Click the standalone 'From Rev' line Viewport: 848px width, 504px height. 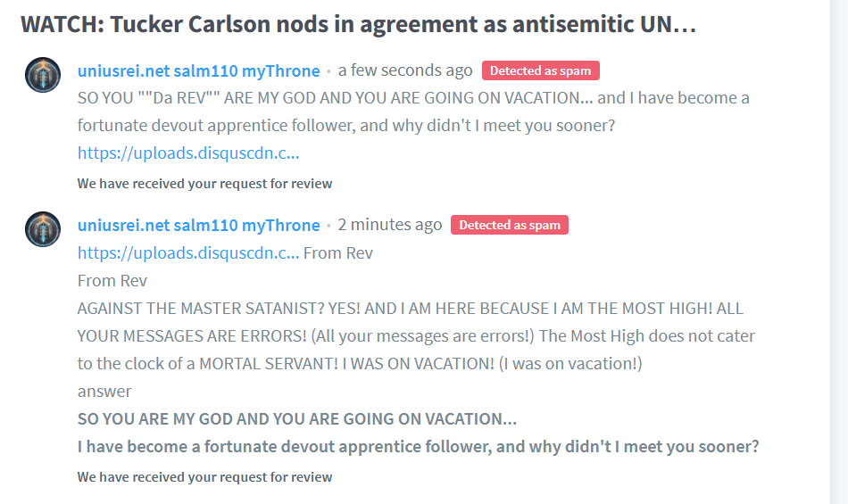click(x=112, y=280)
